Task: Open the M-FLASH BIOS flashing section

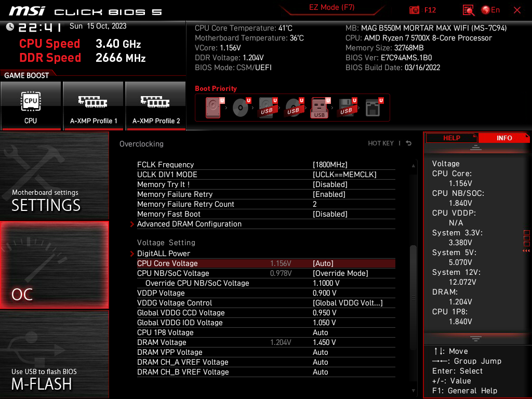Action: point(54,354)
